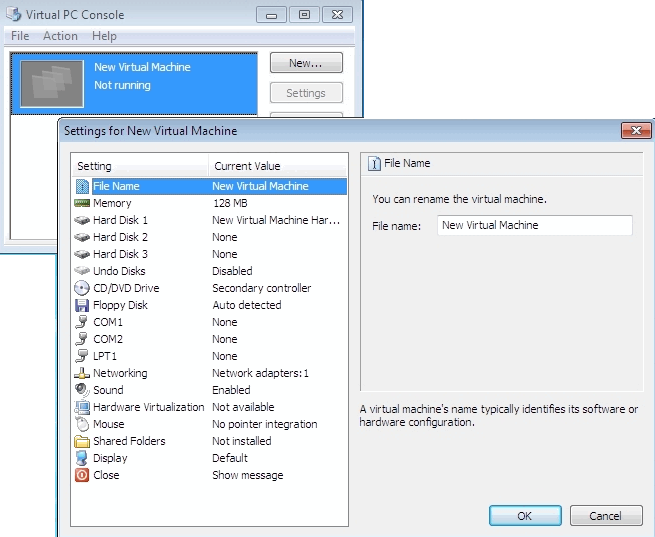Select the Mouse setting label
The width and height of the screenshot is (655, 537).
tap(109, 424)
